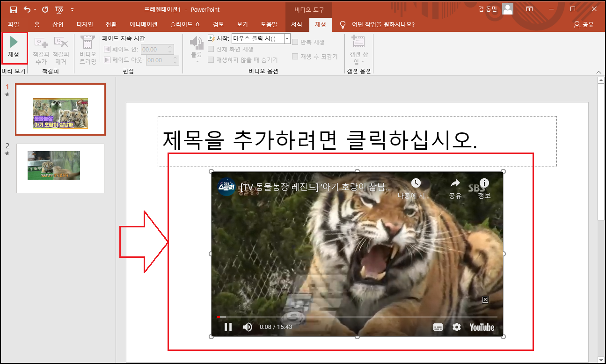Click the Info icon on video
Image resolution: width=606 pixels, height=364 pixels.
tap(484, 183)
